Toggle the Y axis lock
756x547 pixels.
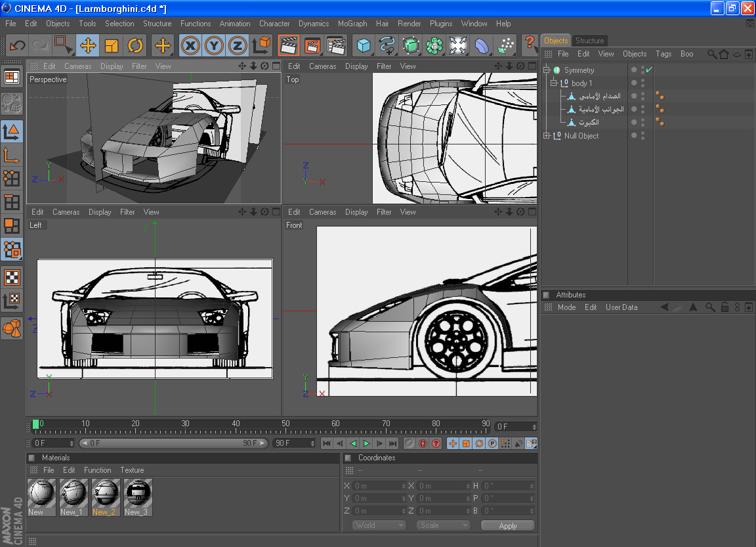tap(213, 46)
